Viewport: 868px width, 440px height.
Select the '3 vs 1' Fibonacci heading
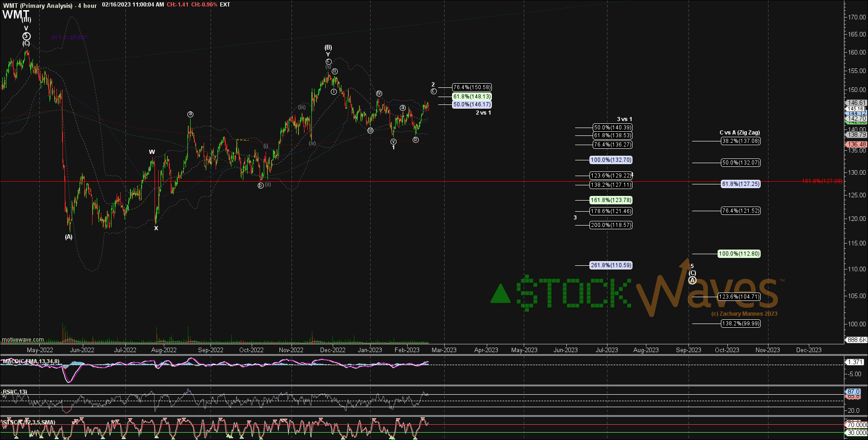click(624, 119)
